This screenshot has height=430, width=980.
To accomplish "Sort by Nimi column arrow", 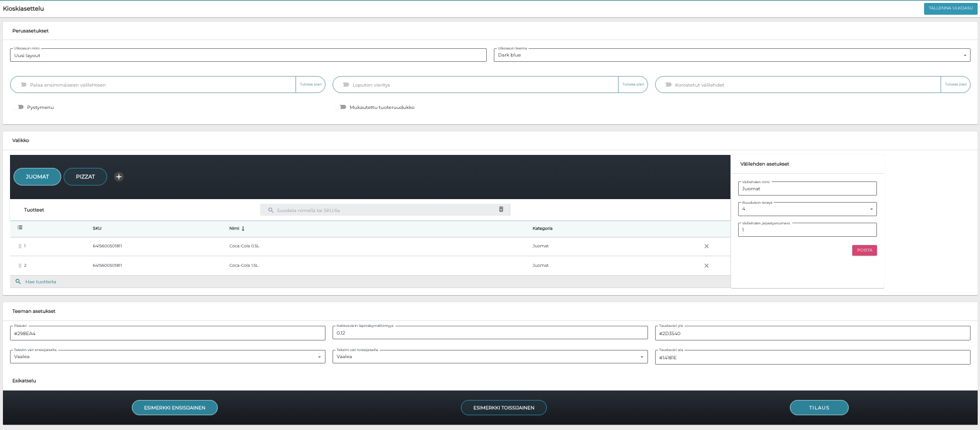I will click(243, 229).
